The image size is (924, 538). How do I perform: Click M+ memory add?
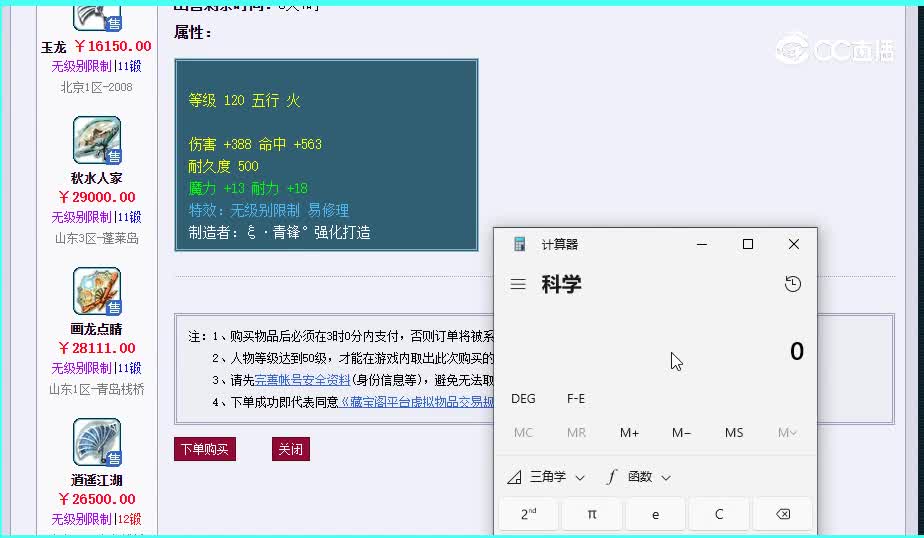coord(629,433)
